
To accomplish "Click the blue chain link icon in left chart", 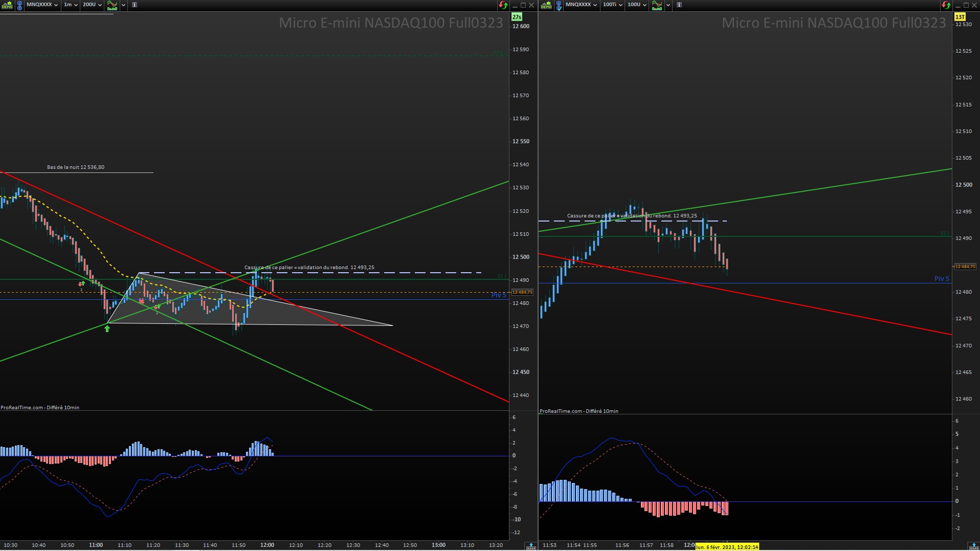I will pos(19,5).
